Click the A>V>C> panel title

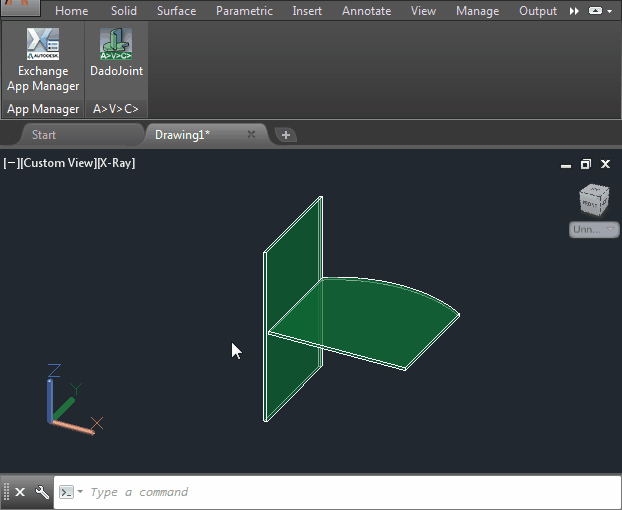(x=116, y=109)
